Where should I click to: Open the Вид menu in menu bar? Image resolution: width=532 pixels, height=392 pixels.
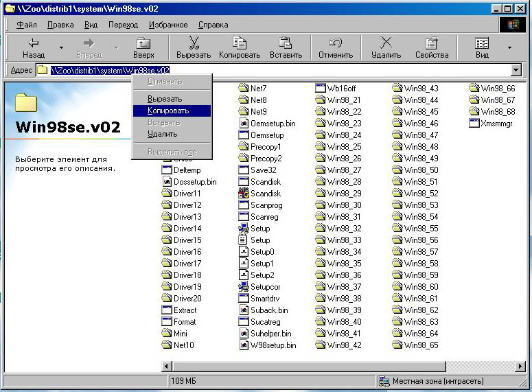(x=91, y=25)
